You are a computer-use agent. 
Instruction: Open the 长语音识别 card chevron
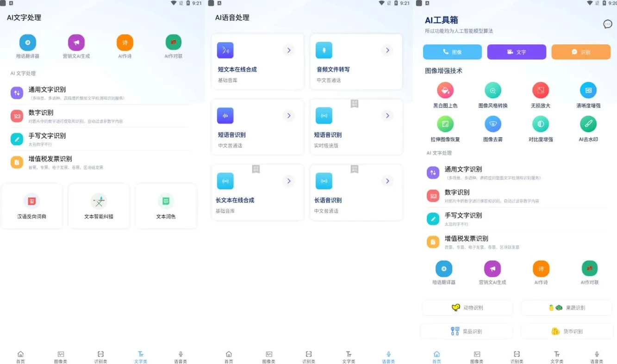pos(387,181)
